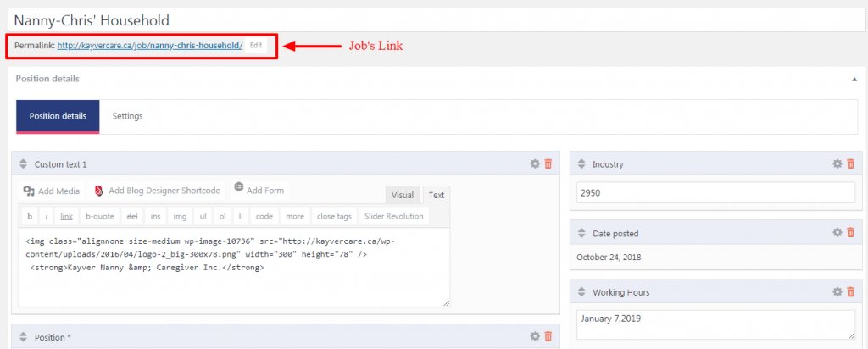Click the Industry input field

(715, 192)
